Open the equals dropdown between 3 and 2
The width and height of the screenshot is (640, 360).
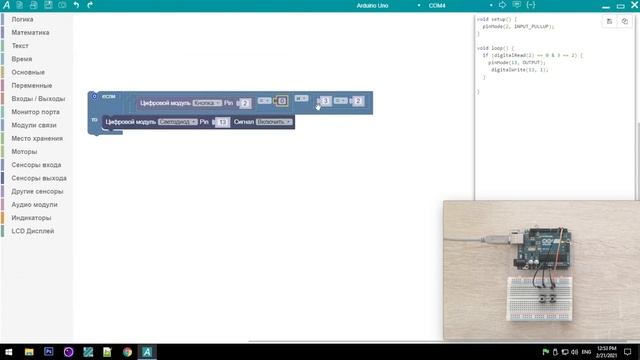click(x=341, y=100)
